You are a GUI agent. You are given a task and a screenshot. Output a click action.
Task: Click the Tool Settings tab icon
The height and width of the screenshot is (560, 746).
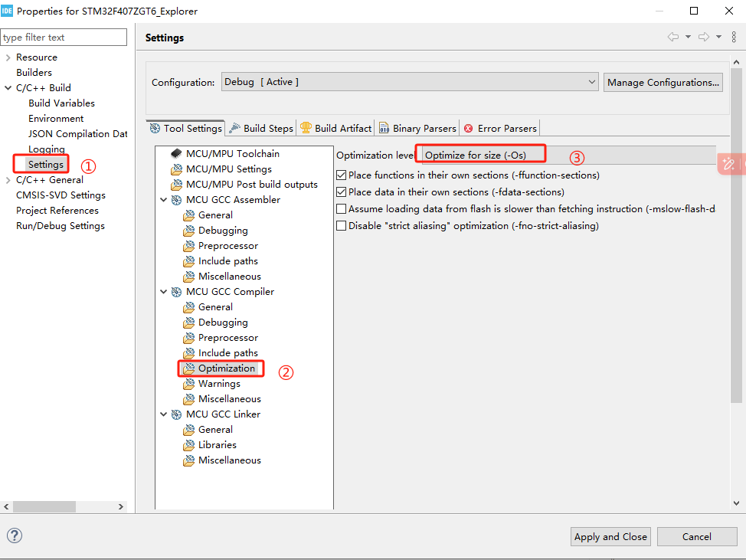click(x=155, y=128)
